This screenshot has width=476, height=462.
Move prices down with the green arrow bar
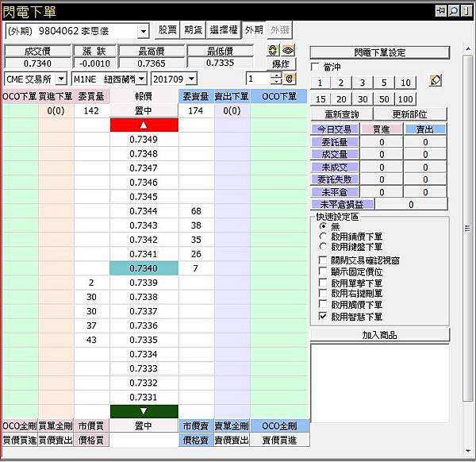tap(144, 411)
